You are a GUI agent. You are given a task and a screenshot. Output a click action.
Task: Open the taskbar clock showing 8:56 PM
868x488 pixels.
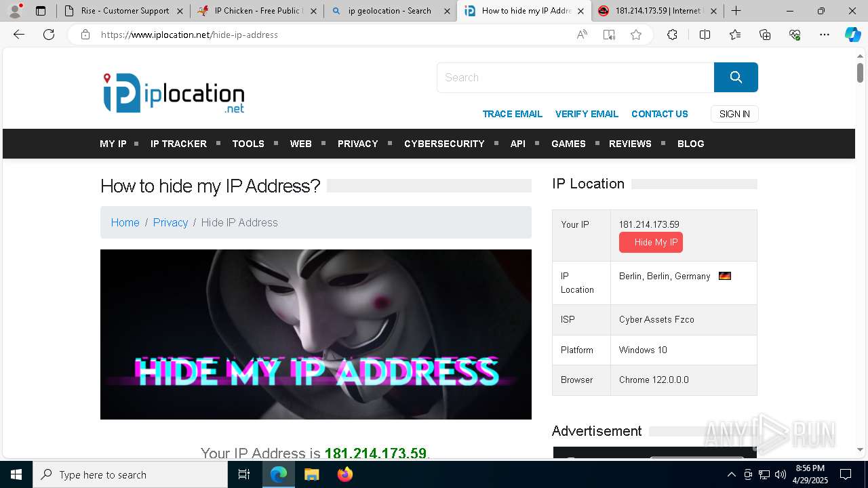tap(810, 474)
